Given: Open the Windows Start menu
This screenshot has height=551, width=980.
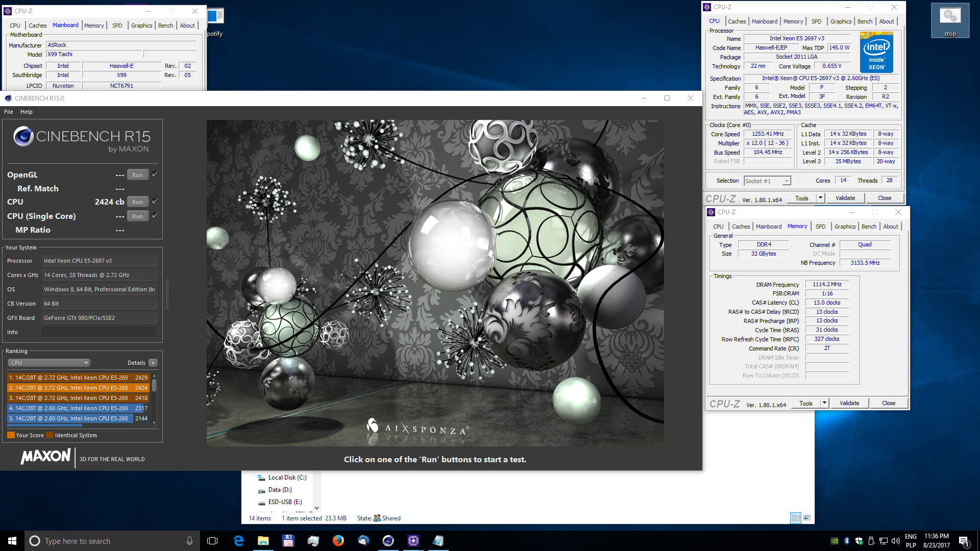Looking at the screenshot, I should (12, 541).
